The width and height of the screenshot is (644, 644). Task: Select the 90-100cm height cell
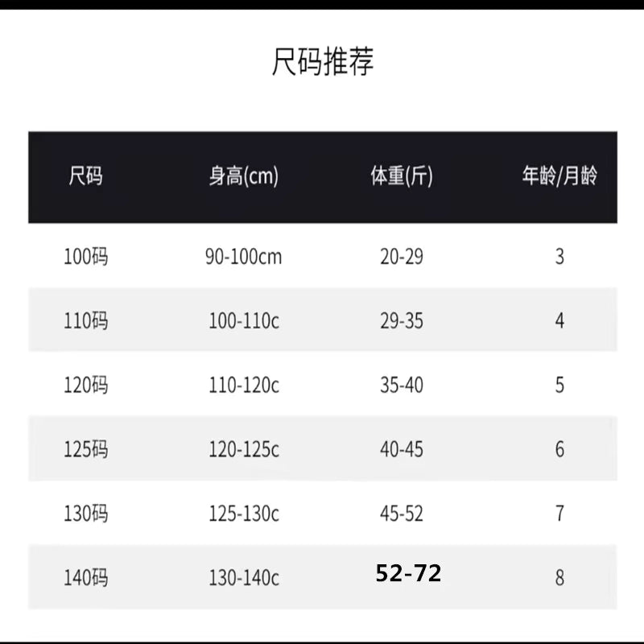pyautogui.click(x=243, y=257)
